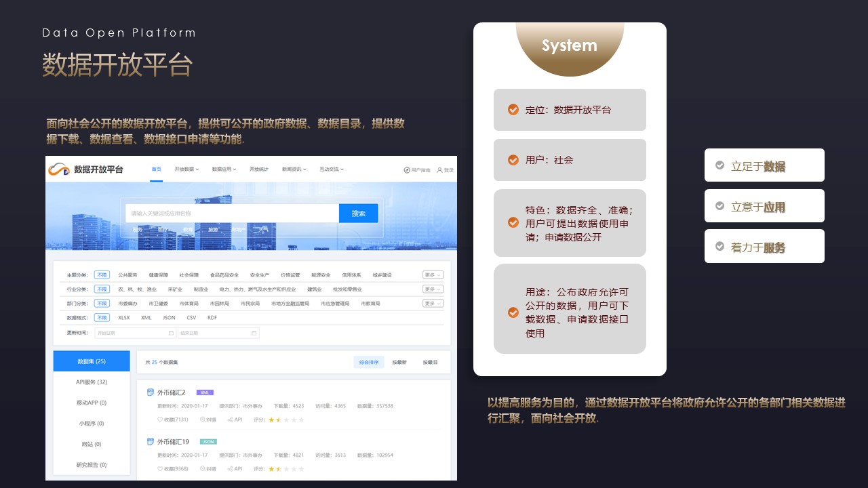Click the API share icon for 外币储汇19
Viewport: 868px width, 488px height.
(231, 469)
